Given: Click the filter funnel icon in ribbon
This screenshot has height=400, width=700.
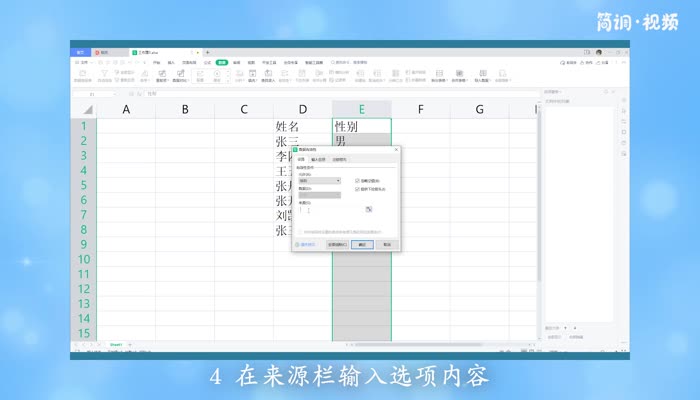Looking at the screenshot, I should (x=106, y=73).
